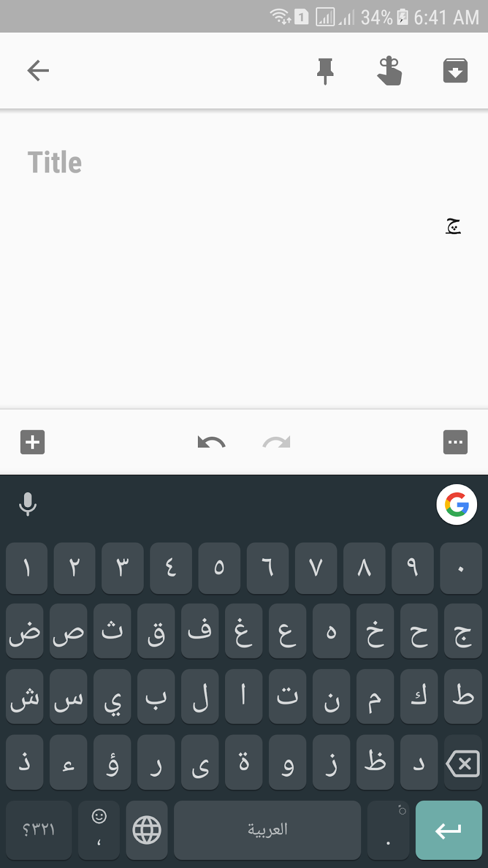488x868 pixels.
Task: Tap the ج letter key
Action: pyautogui.click(x=463, y=631)
